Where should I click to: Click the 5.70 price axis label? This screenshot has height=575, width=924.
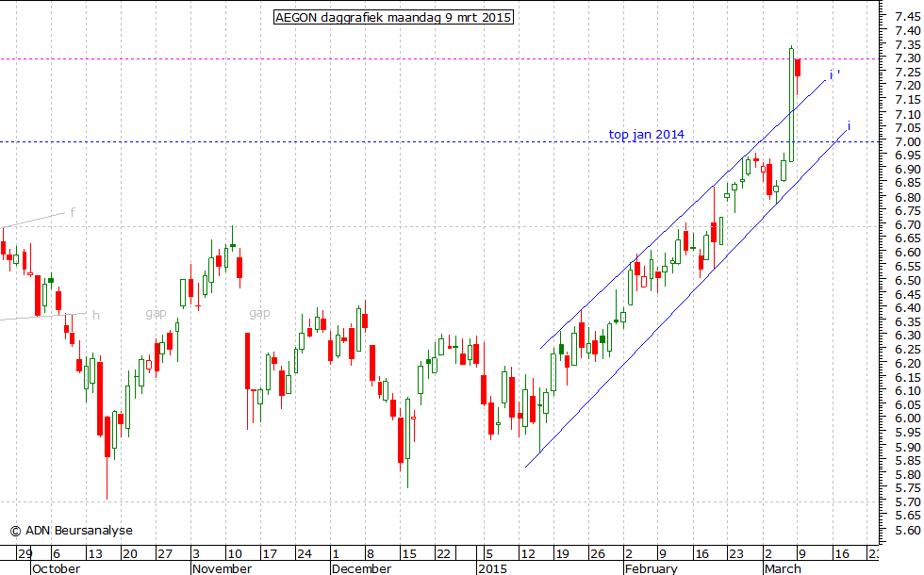point(907,501)
